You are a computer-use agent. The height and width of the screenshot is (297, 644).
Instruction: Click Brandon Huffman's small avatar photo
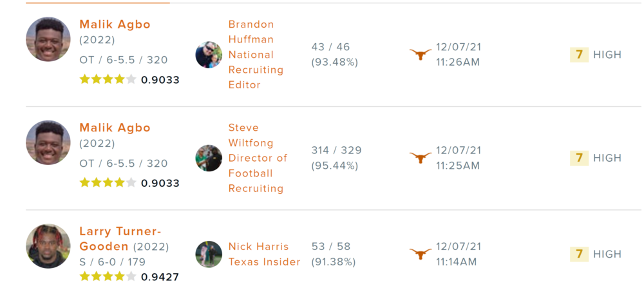point(209,55)
